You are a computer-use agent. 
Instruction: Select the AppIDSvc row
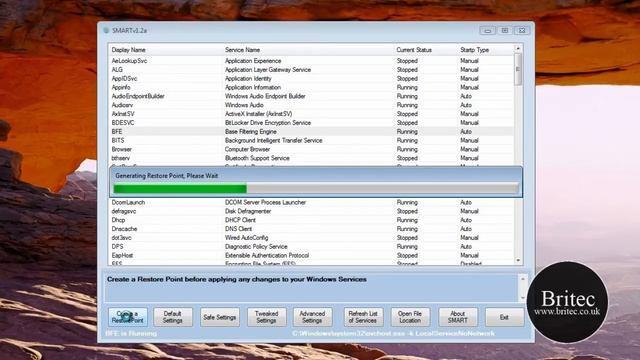311,78
